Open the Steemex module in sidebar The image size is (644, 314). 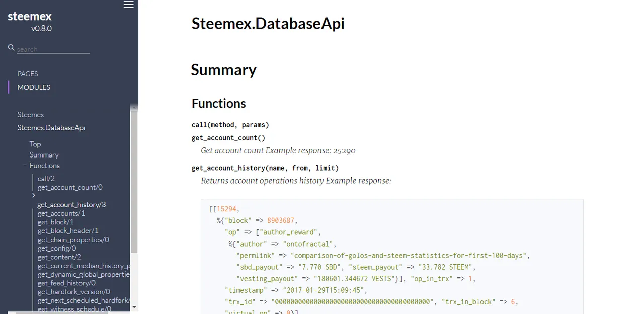[x=31, y=115]
